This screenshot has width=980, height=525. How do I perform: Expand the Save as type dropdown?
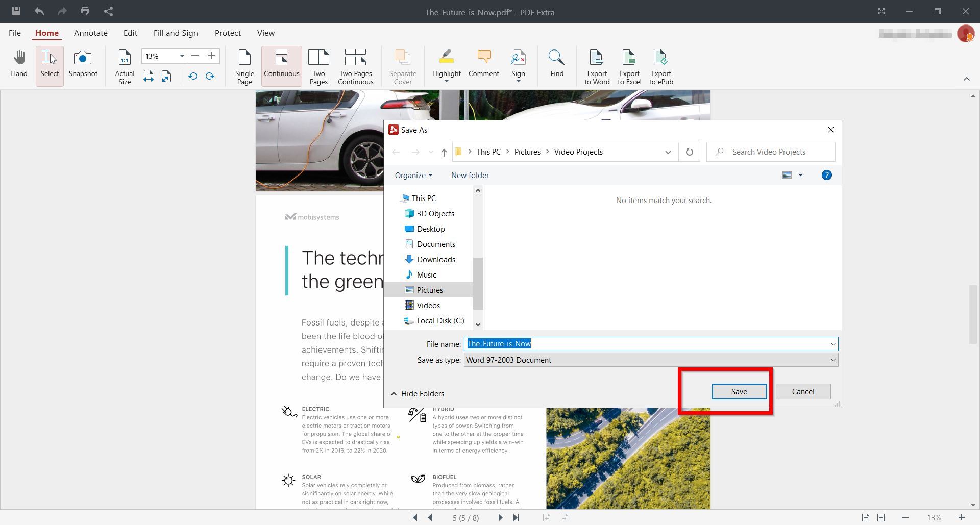(832, 360)
